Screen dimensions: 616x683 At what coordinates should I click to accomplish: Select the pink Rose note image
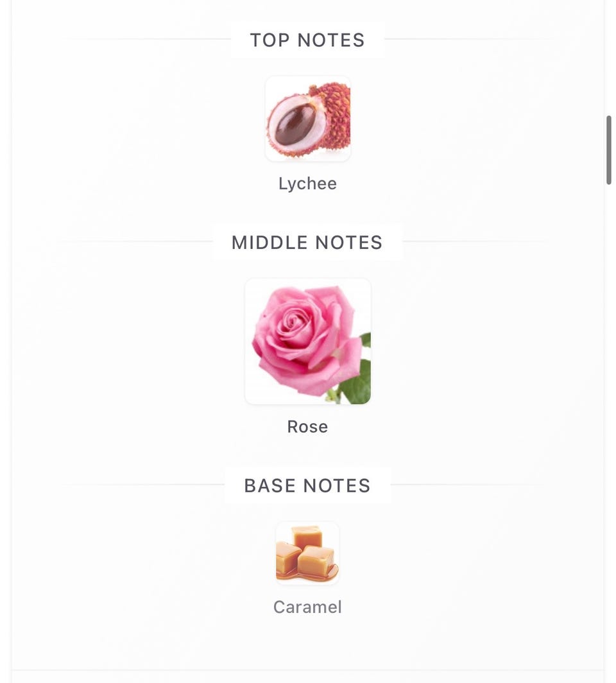point(308,341)
